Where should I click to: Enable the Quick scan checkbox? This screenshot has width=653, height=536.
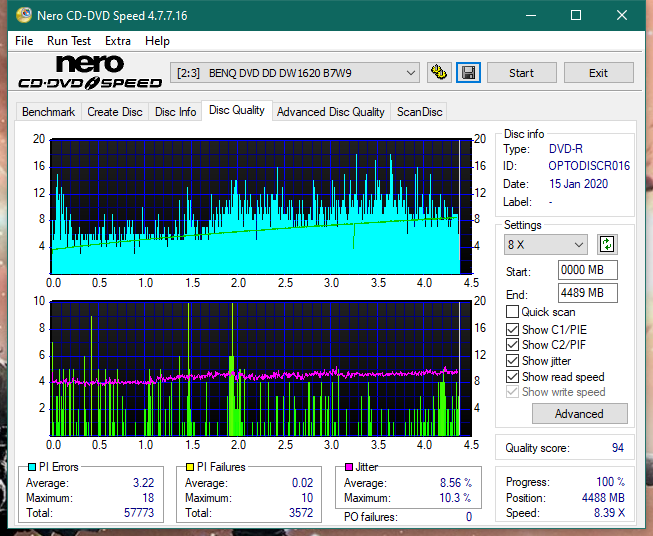pos(513,312)
